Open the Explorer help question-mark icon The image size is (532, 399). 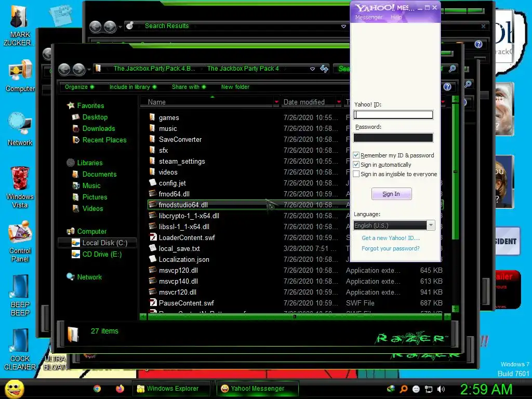point(447,87)
